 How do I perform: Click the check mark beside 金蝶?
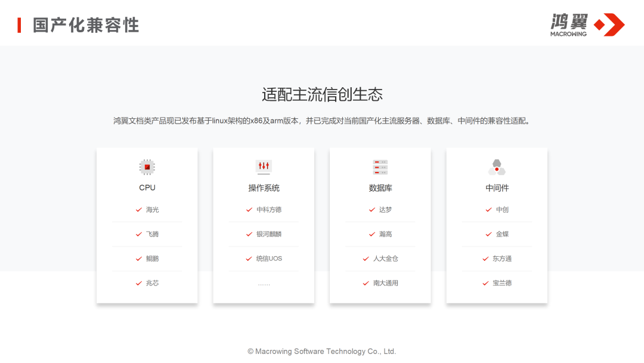pyautogui.click(x=488, y=234)
